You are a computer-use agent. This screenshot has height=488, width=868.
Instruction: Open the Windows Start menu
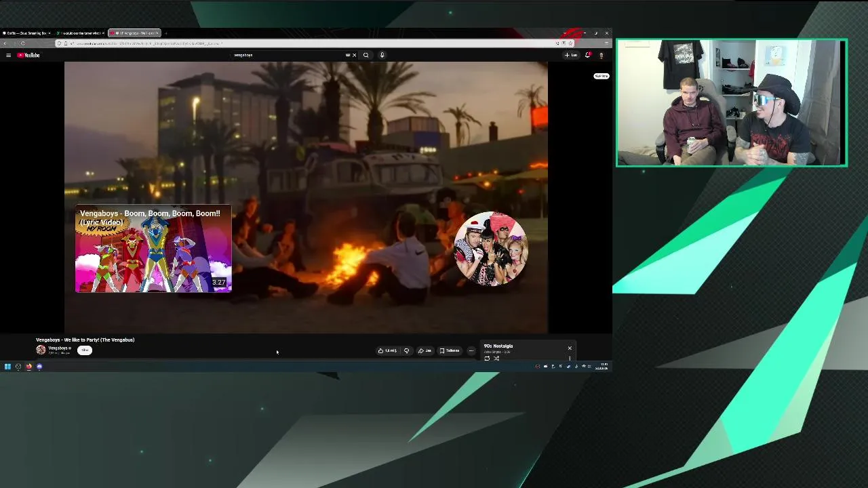(7, 367)
